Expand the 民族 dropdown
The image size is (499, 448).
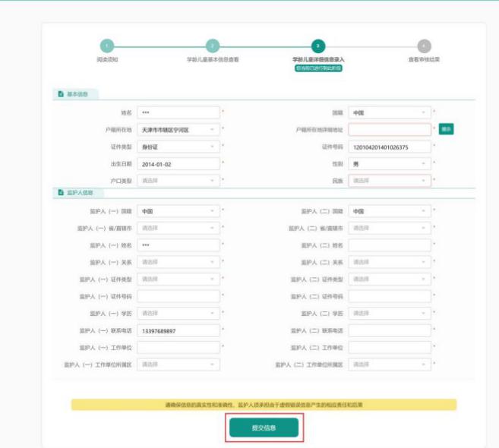pyautogui.click(x=389, y=181)
